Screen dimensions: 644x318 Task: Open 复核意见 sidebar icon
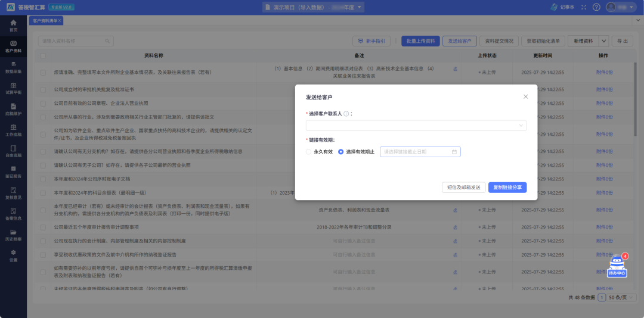(13, 189)
